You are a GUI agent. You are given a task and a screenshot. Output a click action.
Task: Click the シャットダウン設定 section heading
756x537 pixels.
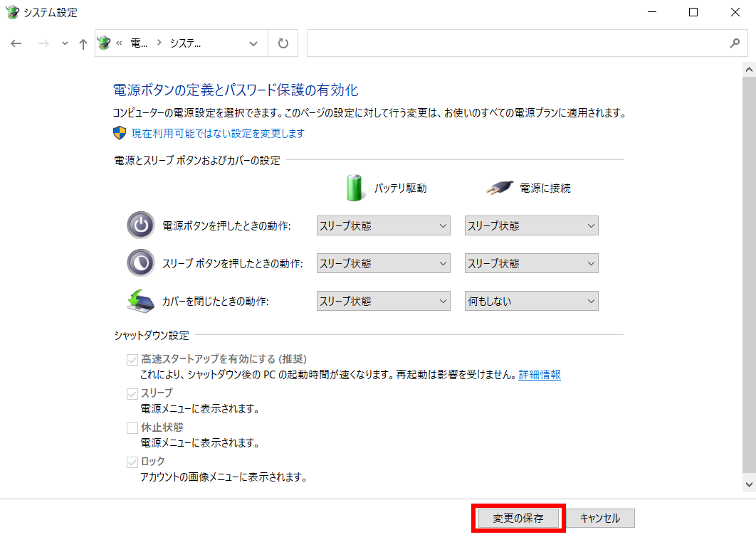pos(152,336)
